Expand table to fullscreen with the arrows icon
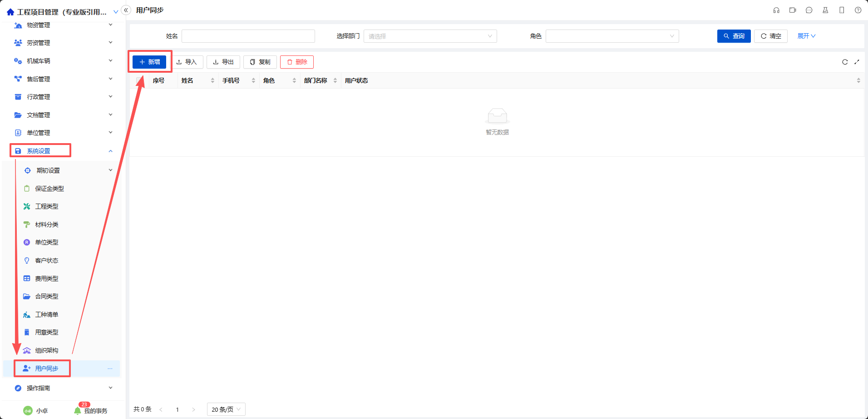Image resolution: width=868 pixels, height=419 pixels. [857, 62]
